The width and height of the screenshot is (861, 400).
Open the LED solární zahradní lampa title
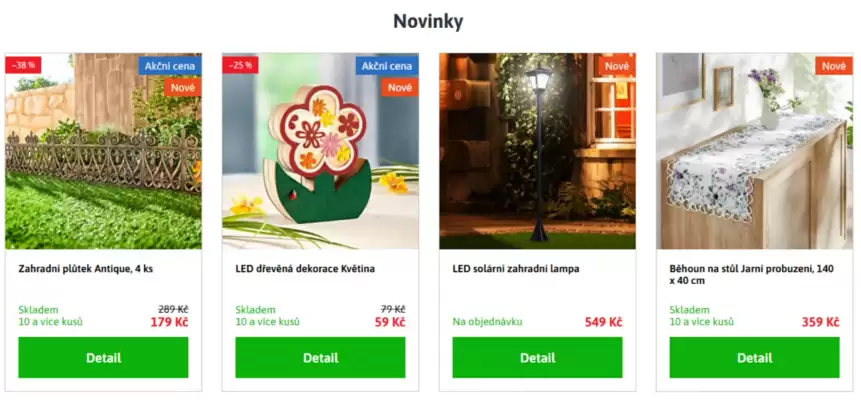coord(516,269)
